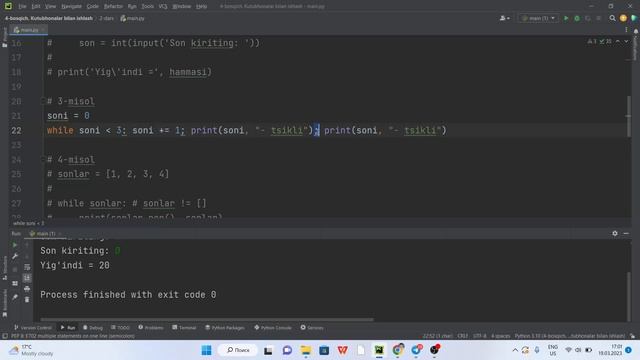Open the Edit menu

[36, 6]
